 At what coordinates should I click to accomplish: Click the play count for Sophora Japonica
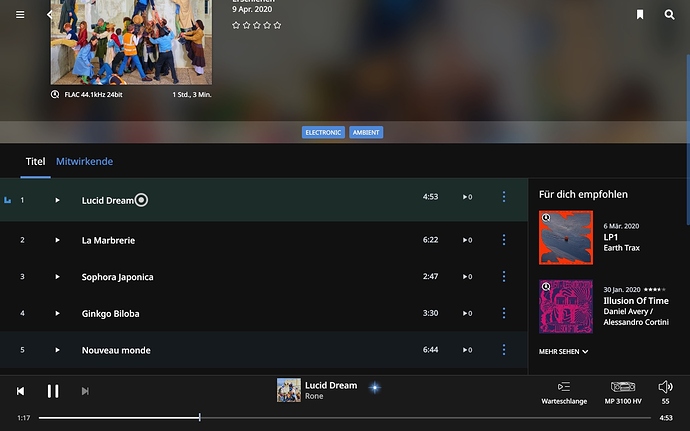[x=467, y=276]
